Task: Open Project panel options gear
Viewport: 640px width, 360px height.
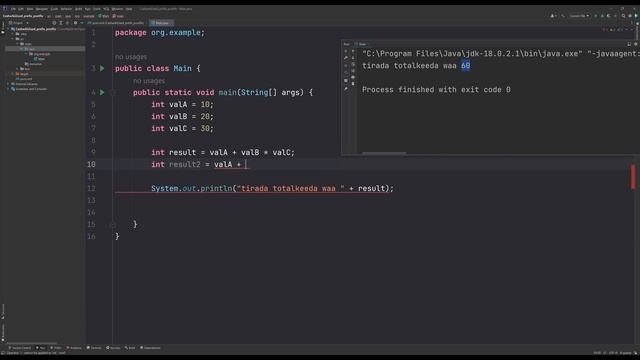Action: pyautogui.click(x=76, y=23)
